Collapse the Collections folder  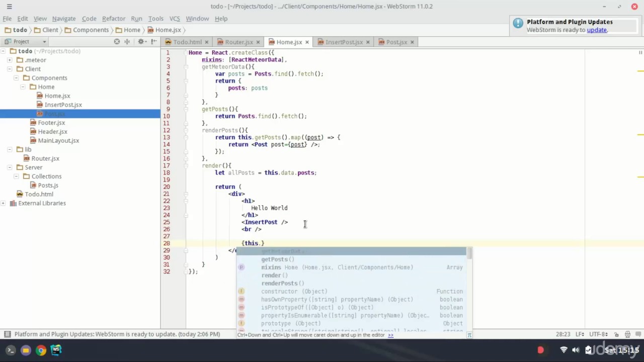(16, 176)
